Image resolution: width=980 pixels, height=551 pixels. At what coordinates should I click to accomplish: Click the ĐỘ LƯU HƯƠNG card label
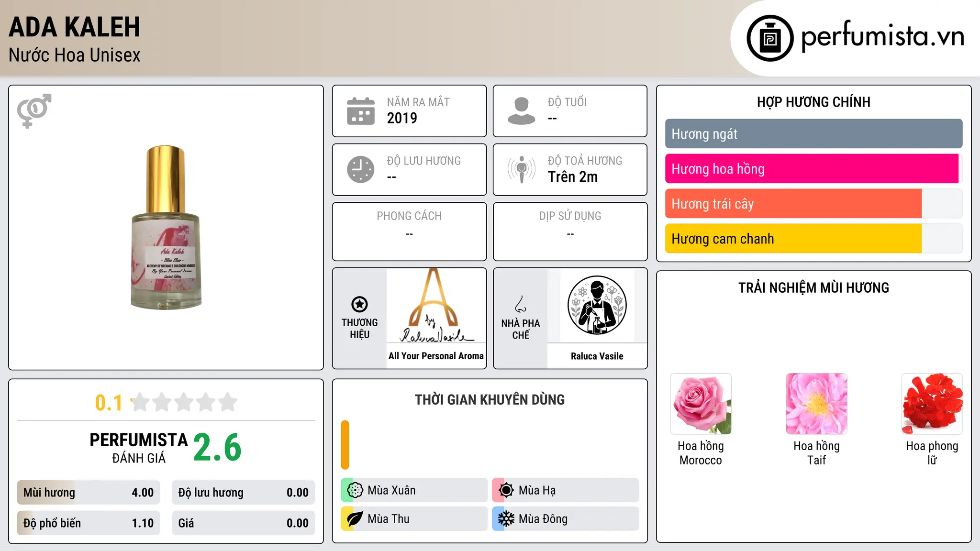pos(424,161)
